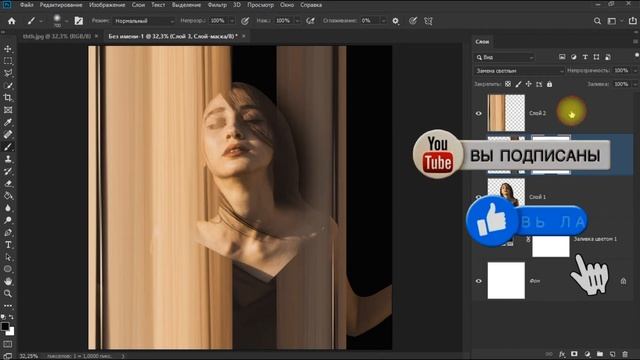Select the Blur drop tool

tap(8, 208)
